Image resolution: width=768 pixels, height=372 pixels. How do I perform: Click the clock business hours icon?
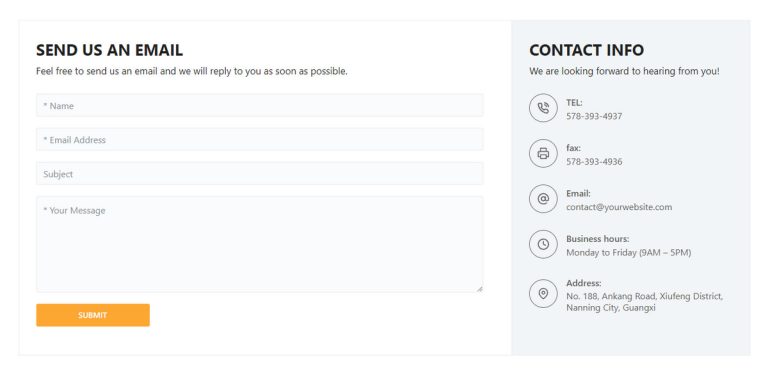(x=543, y=244)
